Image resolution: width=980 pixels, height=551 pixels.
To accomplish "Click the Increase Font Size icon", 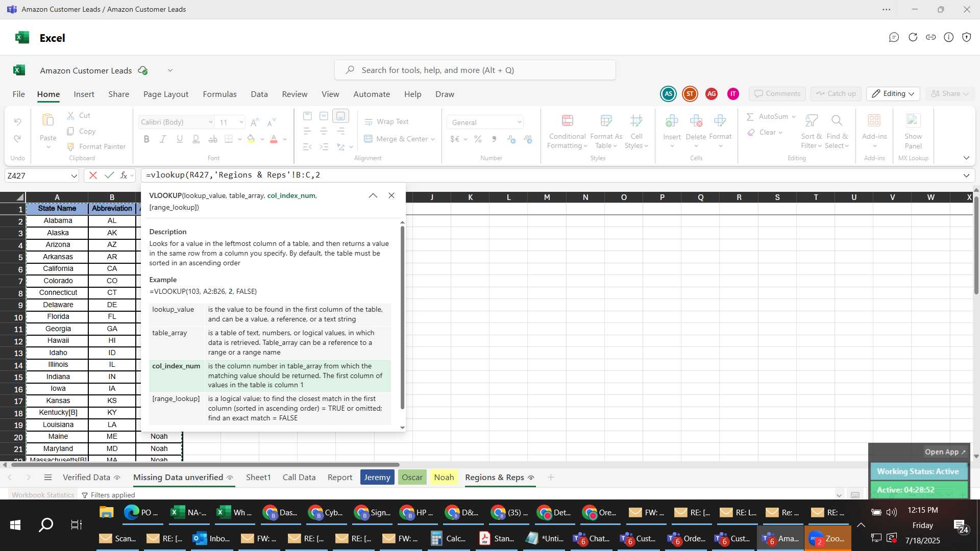I will point(255,122).
